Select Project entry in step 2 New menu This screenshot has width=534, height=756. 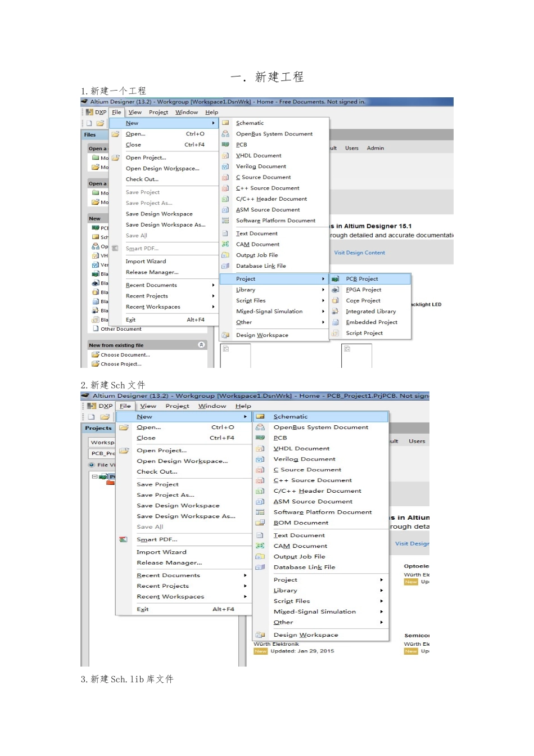(x=321, y=580)
